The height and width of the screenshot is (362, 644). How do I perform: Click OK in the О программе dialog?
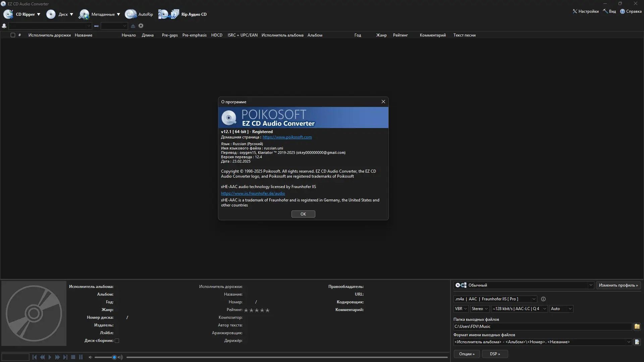[x=303, y=214]
